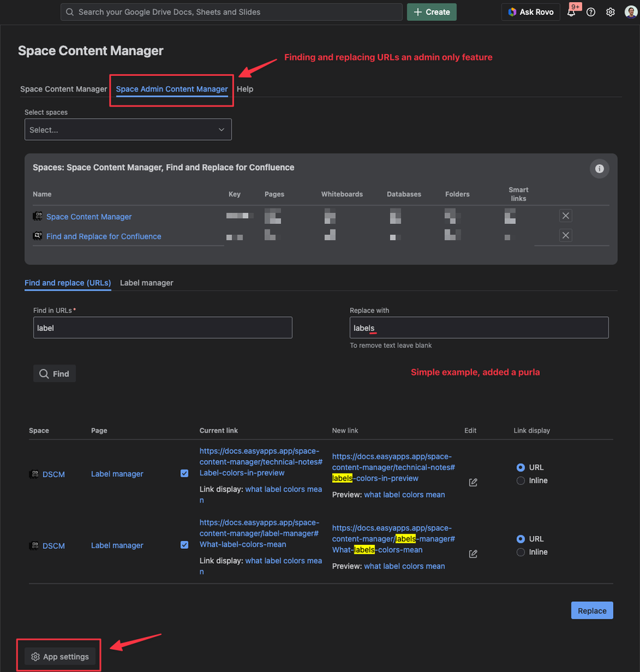640x672 pixels.
Task: Select Inline display for first result
Action: (x=520, y=480)
